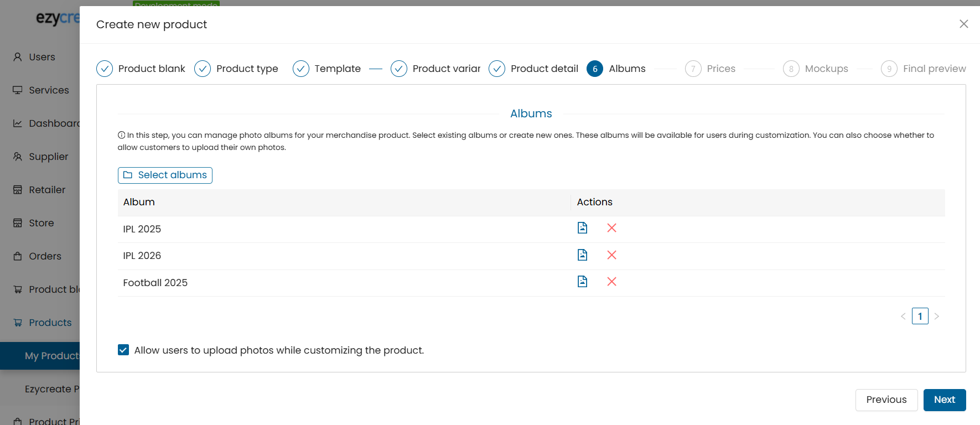Open photos of Football 2025 album
The height and width of the screenshot is (425, 980).
[582, 282]
